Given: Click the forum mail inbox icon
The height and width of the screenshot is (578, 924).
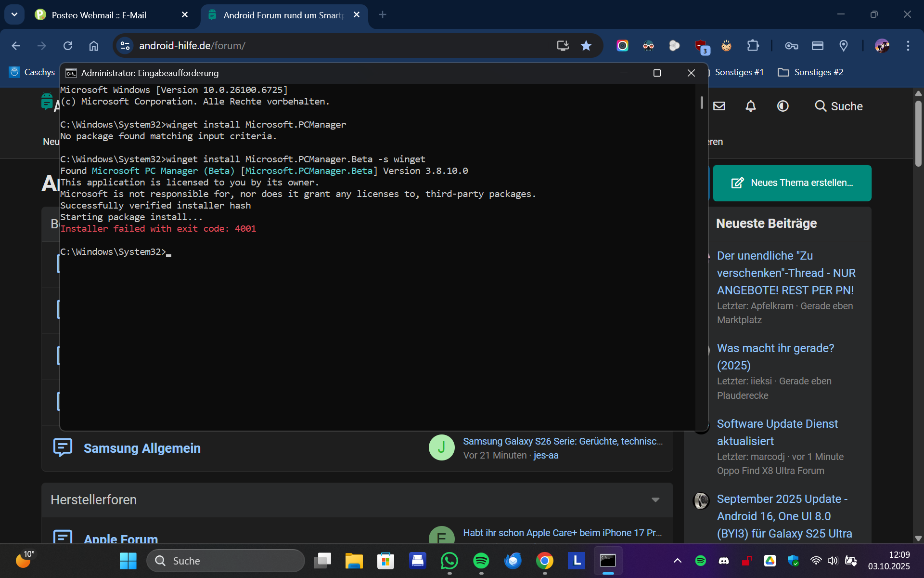Looking at the screenshot, I should (719, 106).
